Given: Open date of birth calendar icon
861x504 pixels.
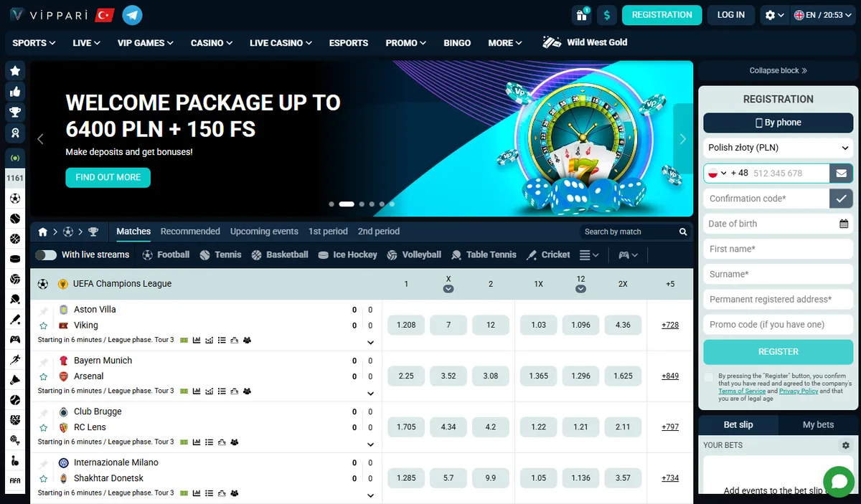Looking at the screenshot, I should [844, 224].
